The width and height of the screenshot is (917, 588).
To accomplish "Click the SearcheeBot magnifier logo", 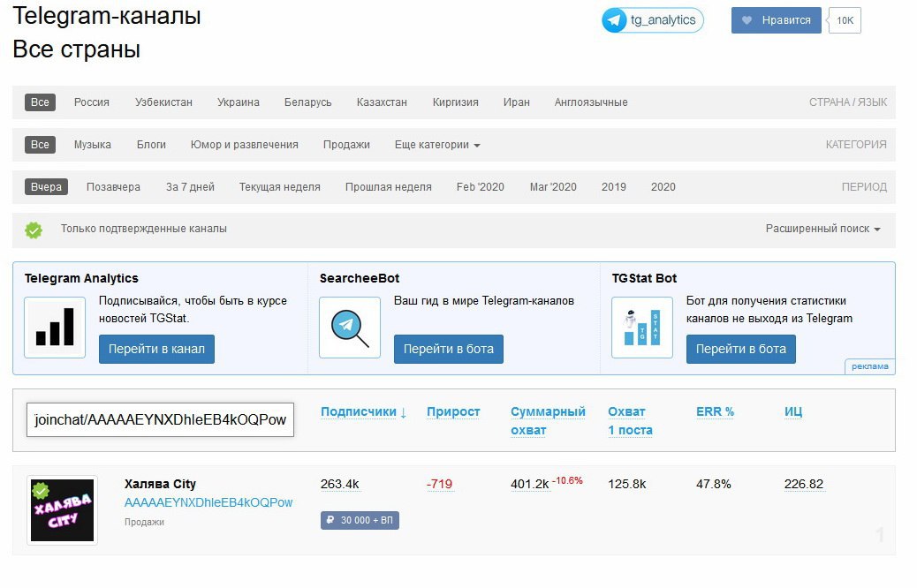I will (x=350, y=328).
